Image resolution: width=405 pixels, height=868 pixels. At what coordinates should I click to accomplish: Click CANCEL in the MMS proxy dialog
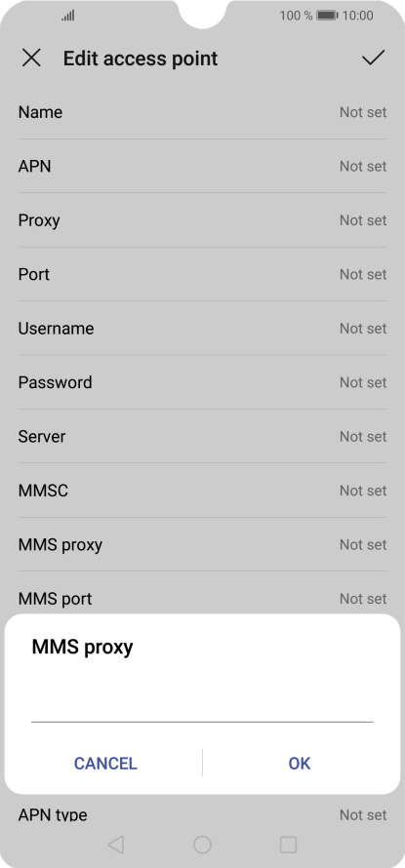coord(105,764)
